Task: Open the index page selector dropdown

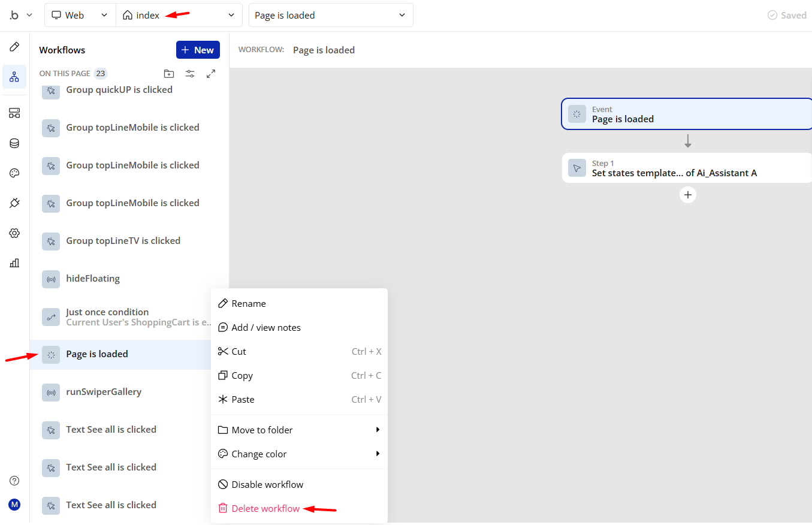Action: coord(179,15)
